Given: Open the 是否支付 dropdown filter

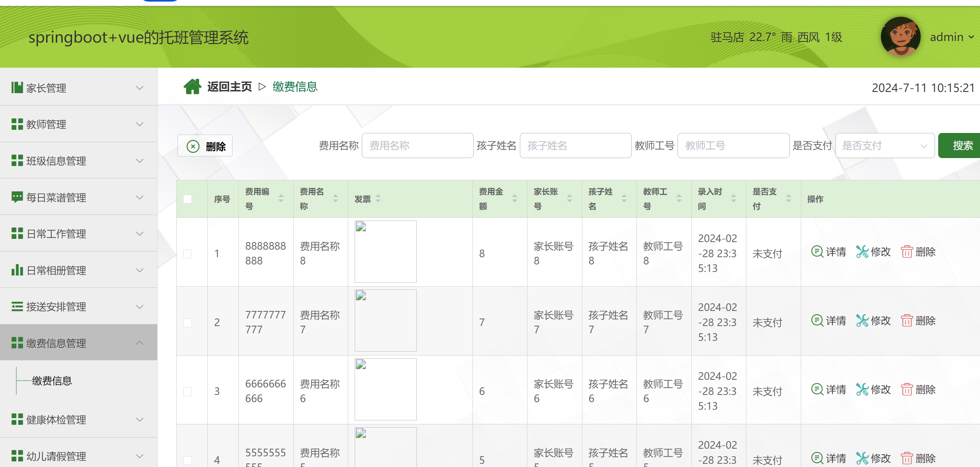Looking at the screenshot, I should click(x=884, y=146).
